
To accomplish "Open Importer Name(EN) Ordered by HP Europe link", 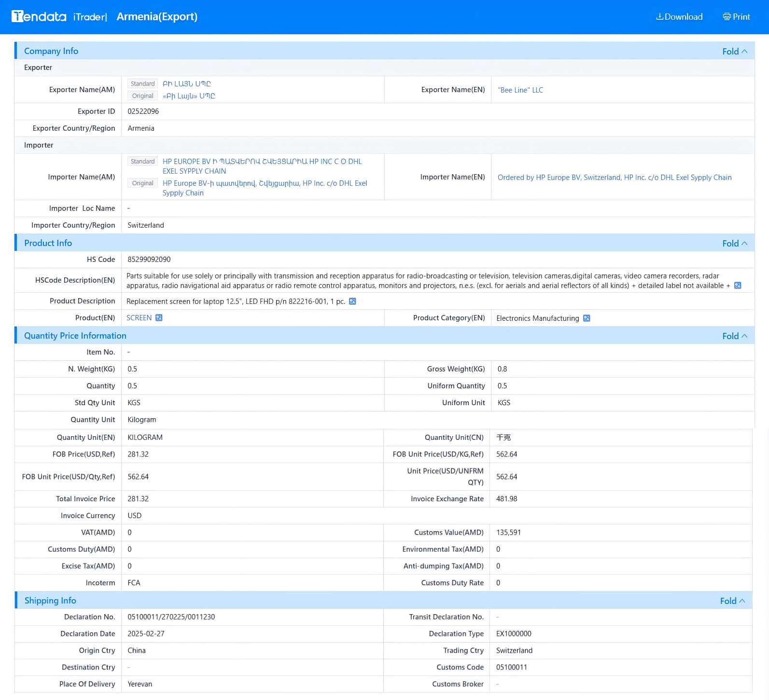I will click(615, 178).
